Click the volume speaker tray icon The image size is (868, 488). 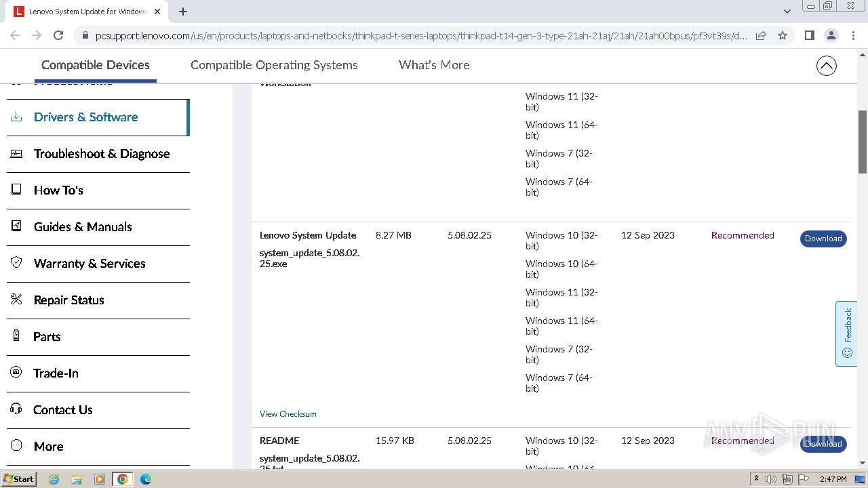click(x=771, y=479)
